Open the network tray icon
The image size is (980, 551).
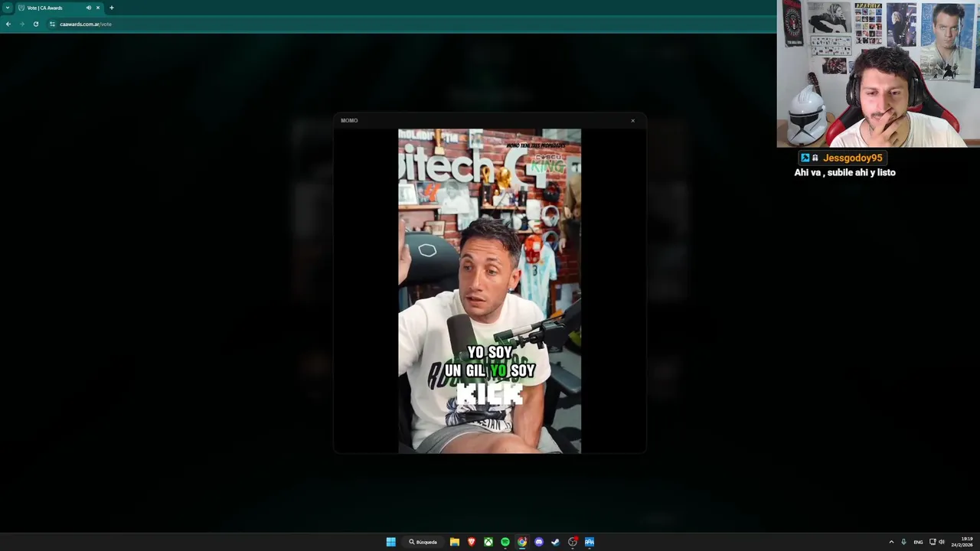point(933,542)
